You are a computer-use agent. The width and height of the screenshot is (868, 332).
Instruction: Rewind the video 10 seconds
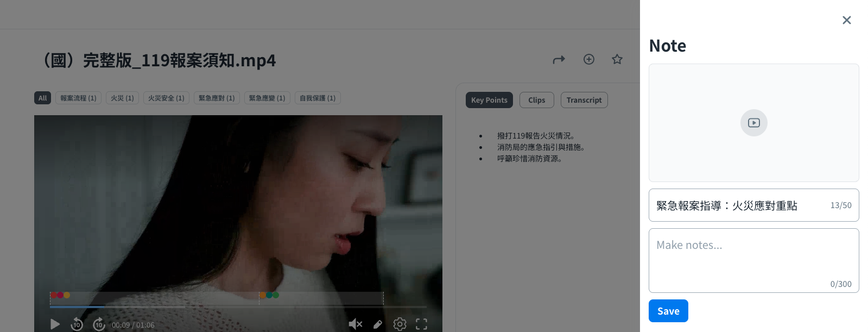coord(77,324)
